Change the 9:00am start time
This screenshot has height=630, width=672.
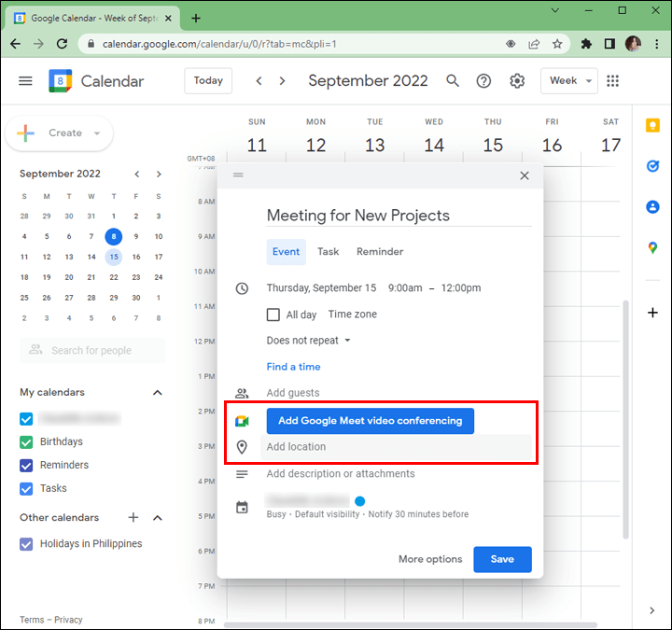pyautogui.click(x=405, y=288)
